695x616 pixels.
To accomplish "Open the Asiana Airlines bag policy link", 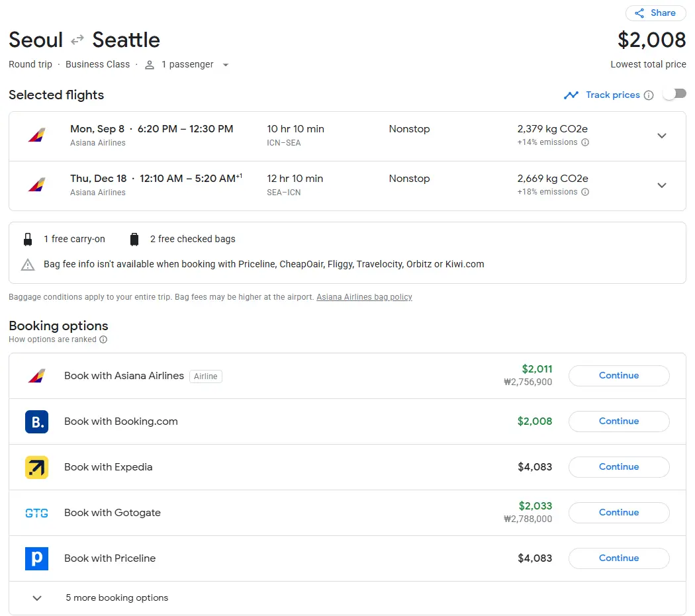I will point(364,297).
